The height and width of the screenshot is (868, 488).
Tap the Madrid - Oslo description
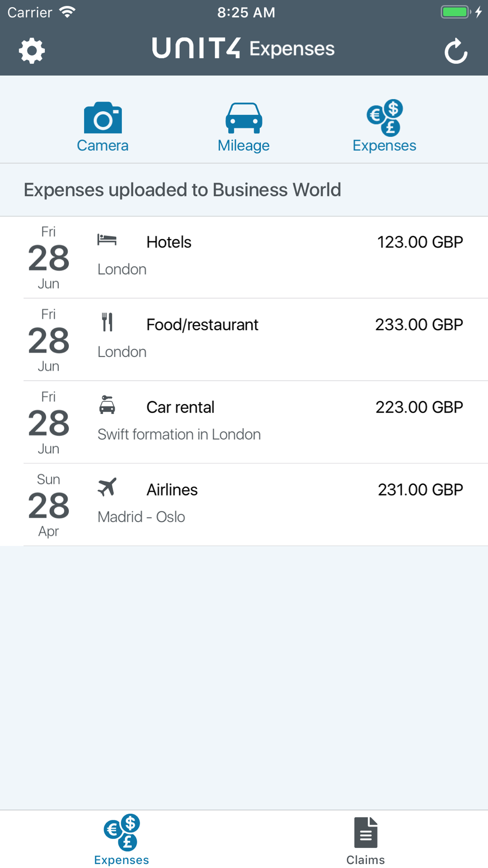[142, 517]
